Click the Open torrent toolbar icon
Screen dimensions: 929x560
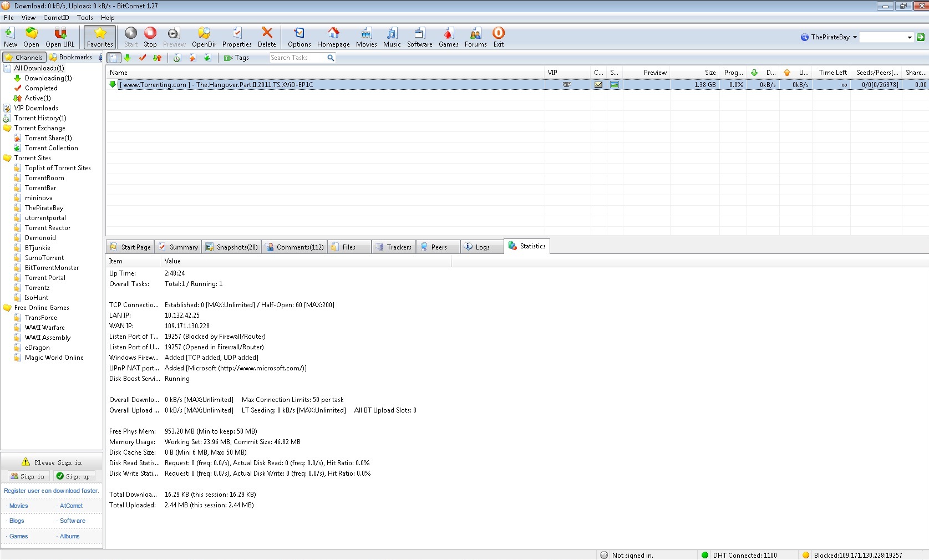(x=31, y=37)
